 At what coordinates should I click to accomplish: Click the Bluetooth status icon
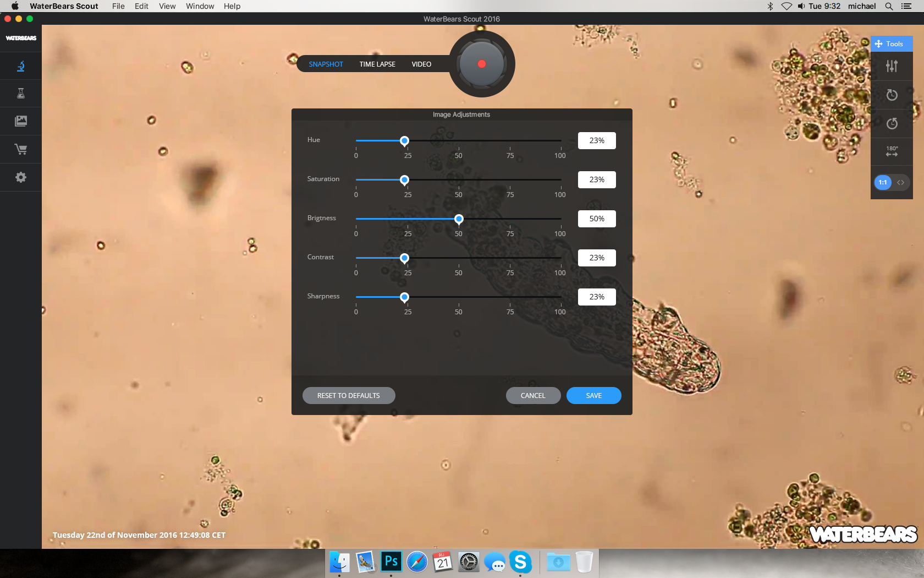click(770, 6)
